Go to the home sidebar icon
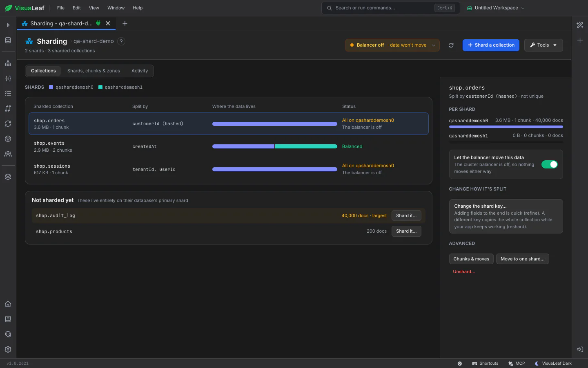This screenshot has width=588, height=368. click(x=8, y=304)
